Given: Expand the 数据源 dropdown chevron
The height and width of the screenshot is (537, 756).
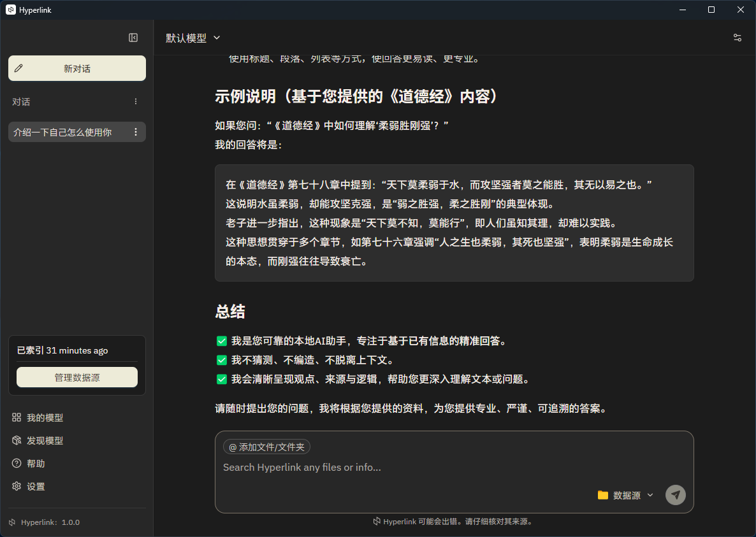Looking at the screenshot, I should click(x=650, y=495).
